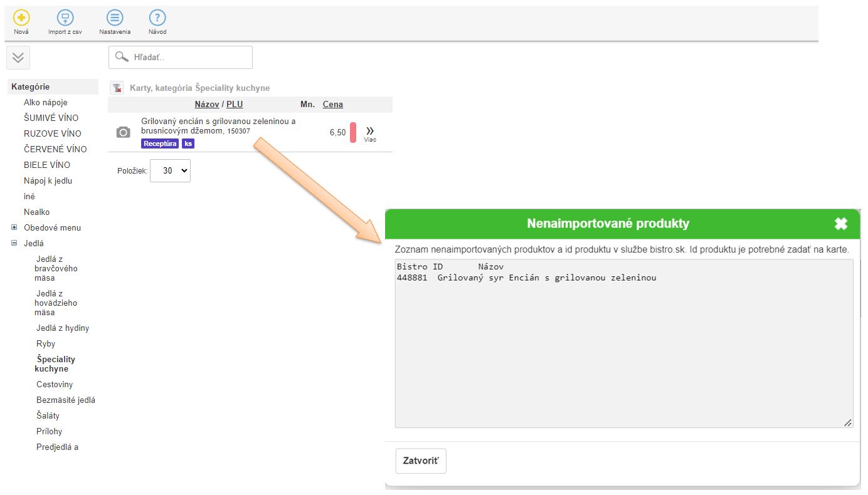
Task: Open Nastavenia settings icon
Action: point(115,18)
